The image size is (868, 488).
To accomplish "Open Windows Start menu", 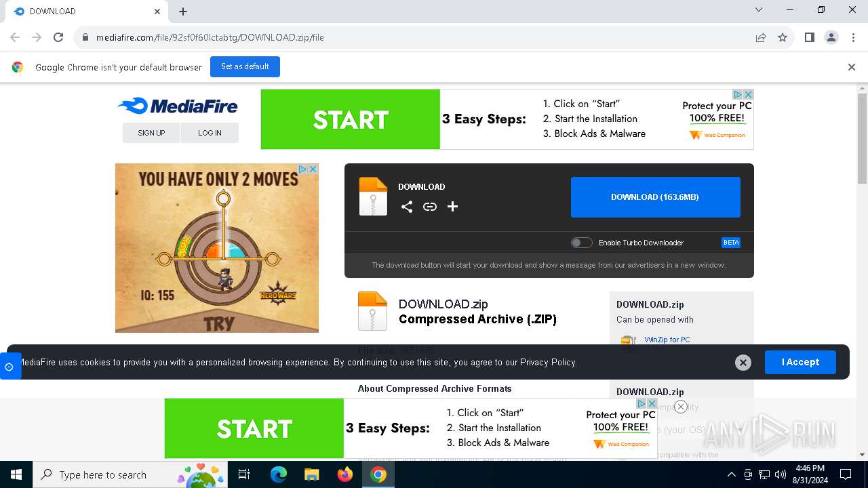I will coord(16,474).
